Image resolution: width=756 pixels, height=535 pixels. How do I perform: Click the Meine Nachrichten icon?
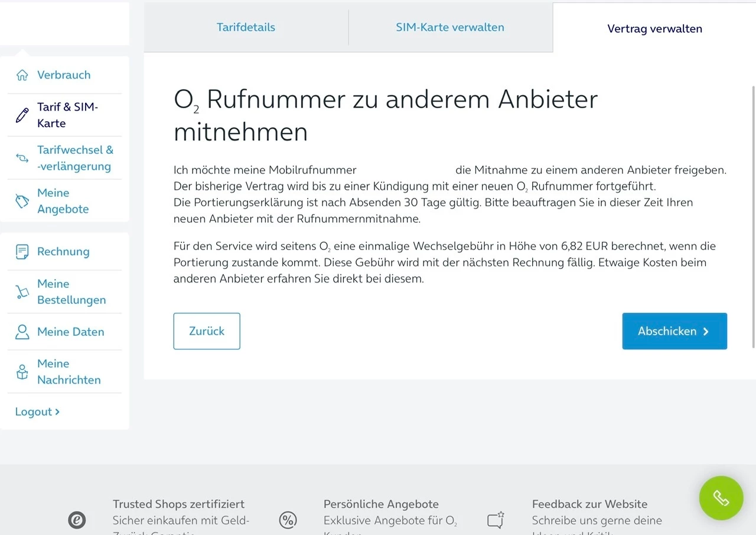pyautogui.click(x=22, y=372)
